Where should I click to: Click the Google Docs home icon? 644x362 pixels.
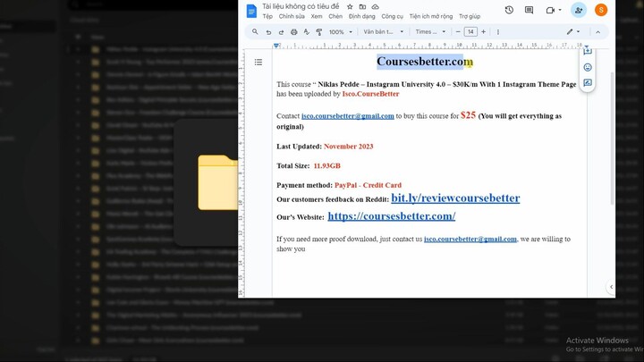251,11
